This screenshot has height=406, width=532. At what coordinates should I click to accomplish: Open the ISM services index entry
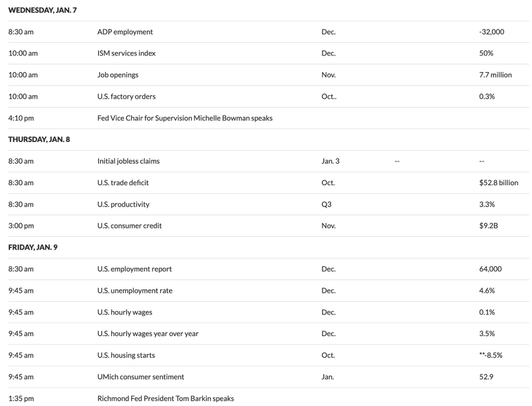(x=126, y=53)
